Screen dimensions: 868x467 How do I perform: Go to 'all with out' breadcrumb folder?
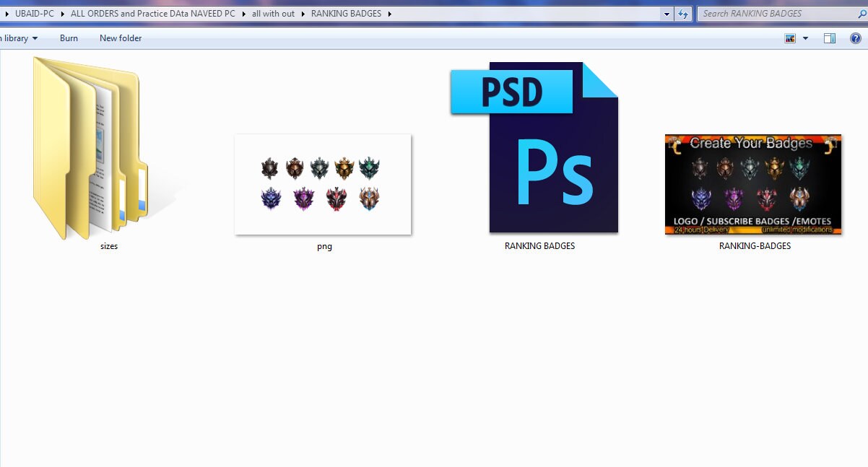(x=273, y=14)
